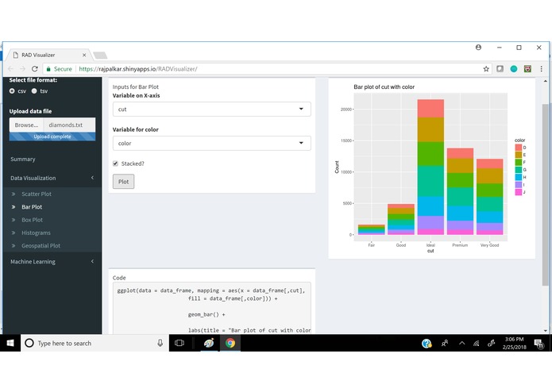Open Task View on the taskbar
The width and height of the screenshot is (552, 392).
tap(179, 343)
